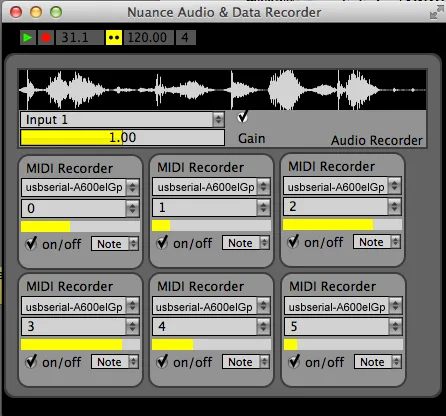446x416 pixels.
Task: Toggle on/off checkbox for MIDI Recorder 2
Action: tap(293, 242)
